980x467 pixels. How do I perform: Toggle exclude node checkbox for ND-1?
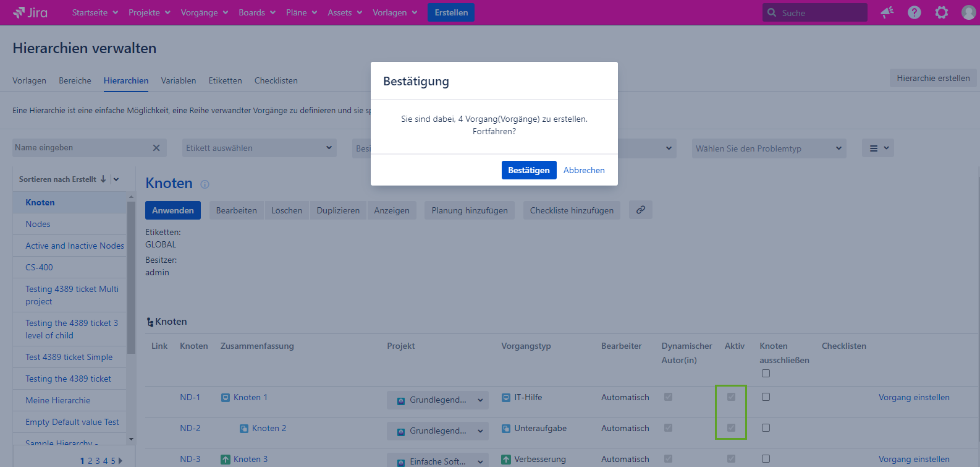pos(766,397)
